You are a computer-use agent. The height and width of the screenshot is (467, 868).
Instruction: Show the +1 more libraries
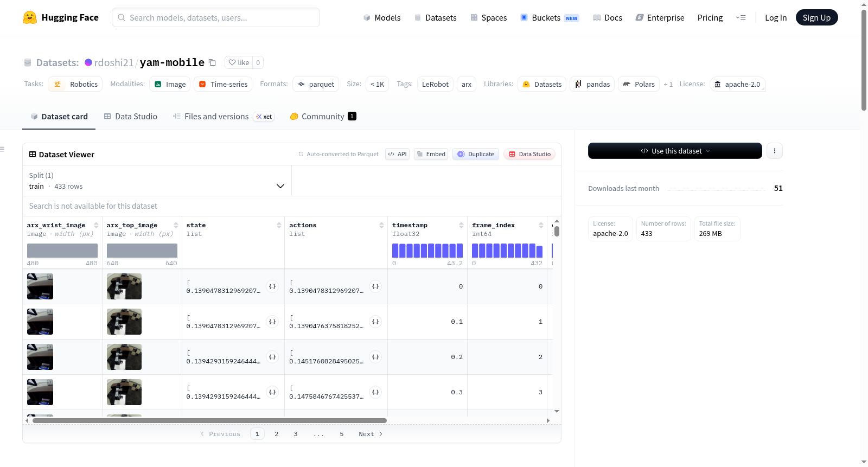tap(668, 84)
